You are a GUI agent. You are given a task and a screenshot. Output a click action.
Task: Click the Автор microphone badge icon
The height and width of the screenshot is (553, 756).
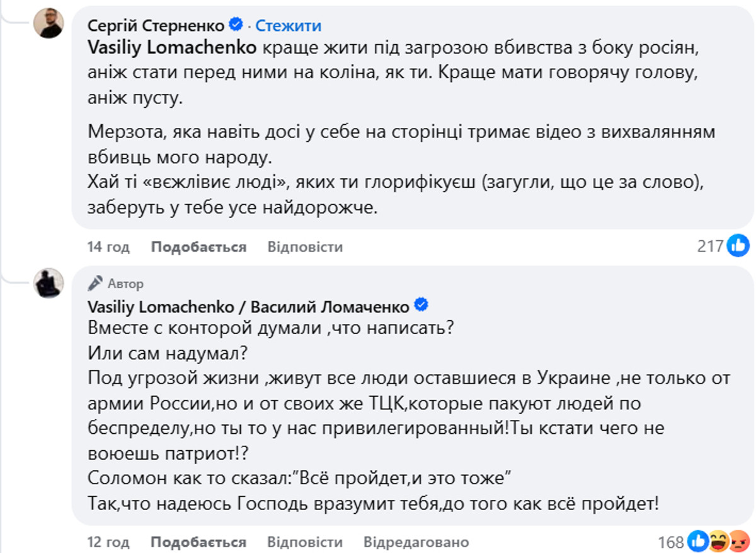(95, 283)
